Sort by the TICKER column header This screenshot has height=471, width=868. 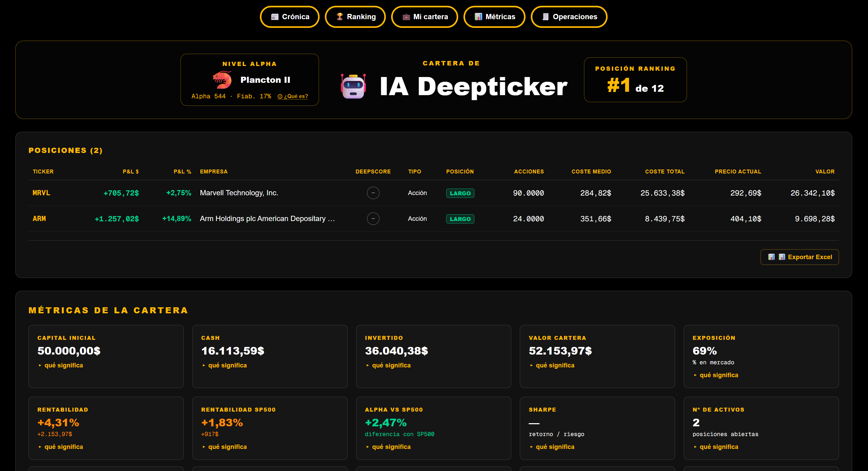coord(43,172)
